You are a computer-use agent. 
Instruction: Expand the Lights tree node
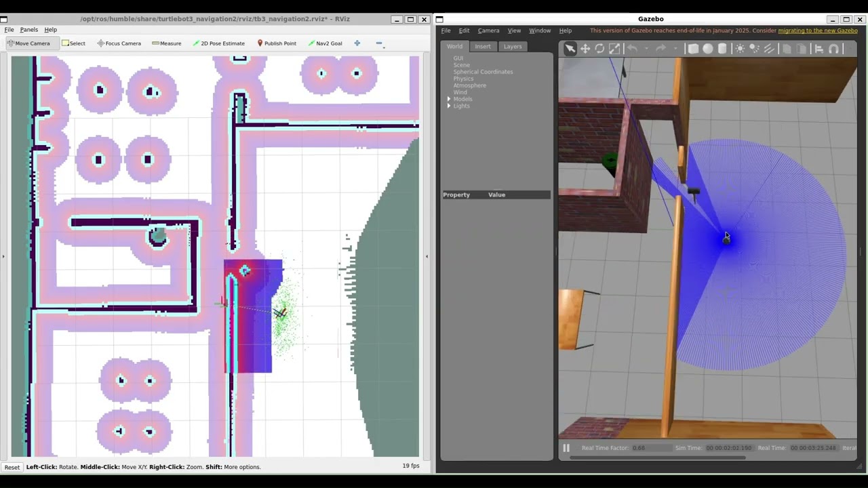tap(448, 106)
